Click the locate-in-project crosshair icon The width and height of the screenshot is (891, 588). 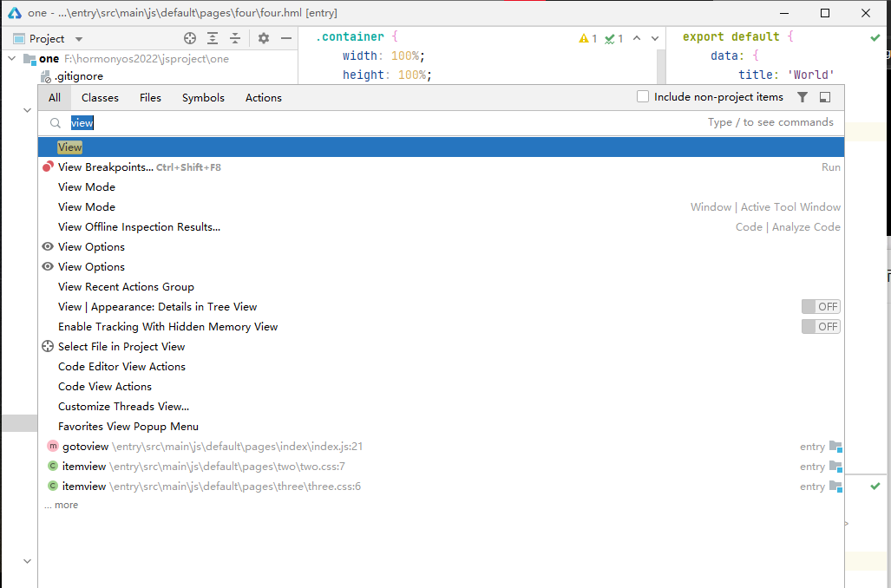pyautogui.click(x=190, y=39)
